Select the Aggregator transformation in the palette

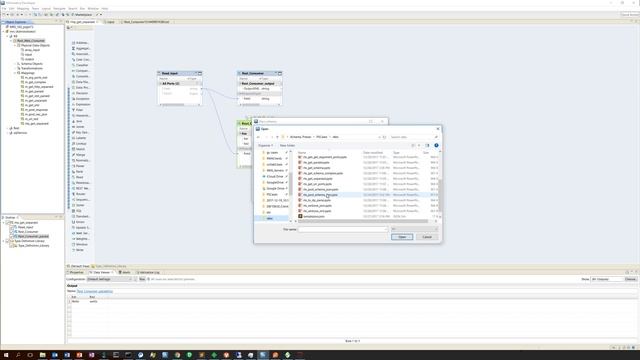(x=81, y=48)
